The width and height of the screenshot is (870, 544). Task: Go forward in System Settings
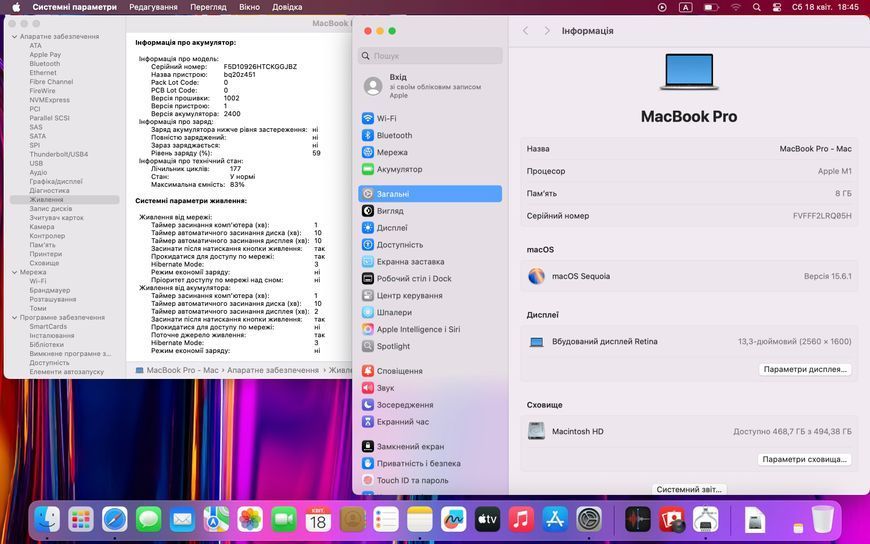(x=547, y=31)
